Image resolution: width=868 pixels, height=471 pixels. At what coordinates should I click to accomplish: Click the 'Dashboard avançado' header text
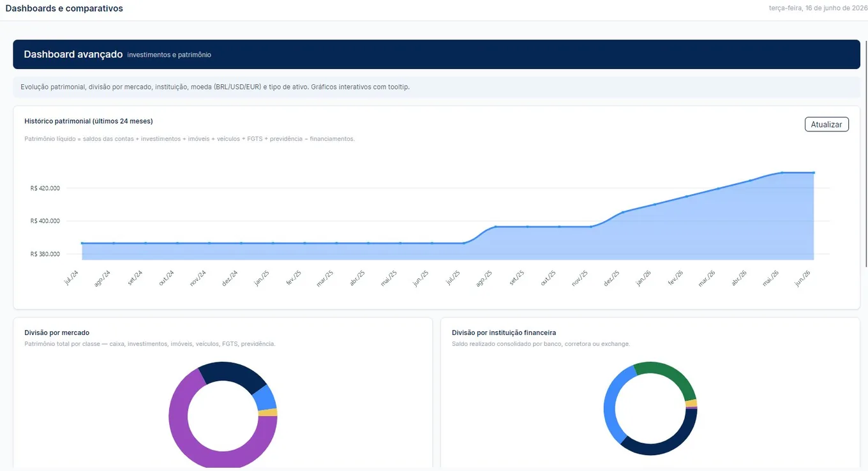pos(73,54)
